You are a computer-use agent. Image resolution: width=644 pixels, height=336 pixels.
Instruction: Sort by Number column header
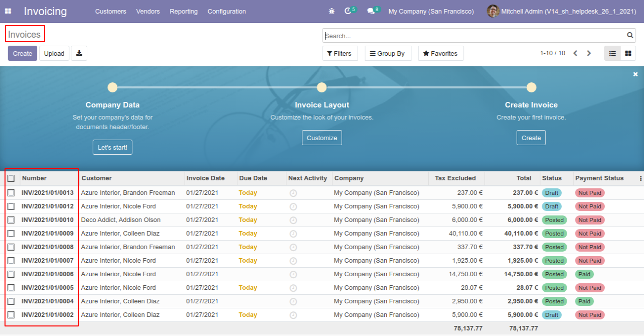pos(34,178)
